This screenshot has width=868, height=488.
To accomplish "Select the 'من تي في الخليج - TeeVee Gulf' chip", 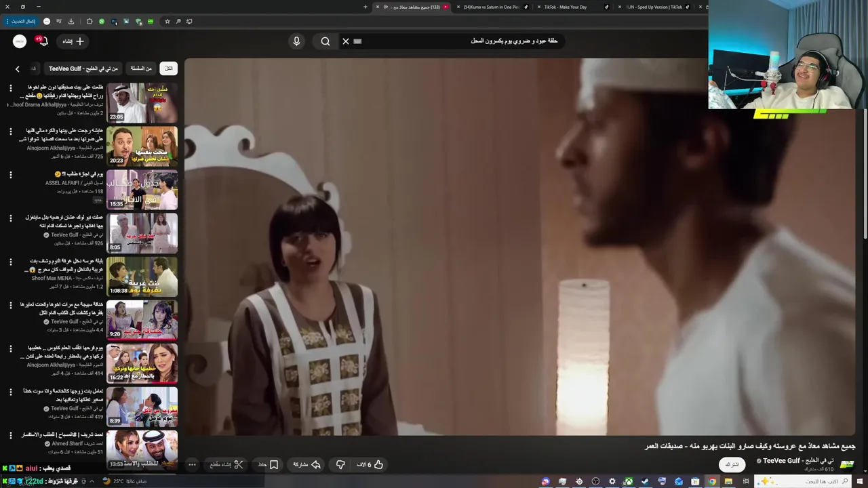I will tap(83, 68).
